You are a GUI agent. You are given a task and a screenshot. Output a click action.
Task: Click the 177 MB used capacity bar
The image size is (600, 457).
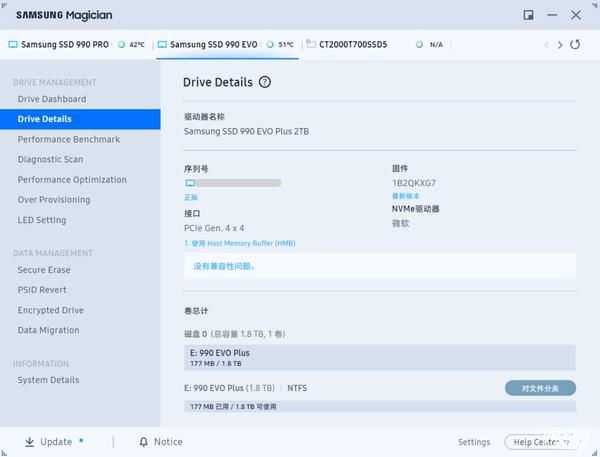[x=380, y=406]
